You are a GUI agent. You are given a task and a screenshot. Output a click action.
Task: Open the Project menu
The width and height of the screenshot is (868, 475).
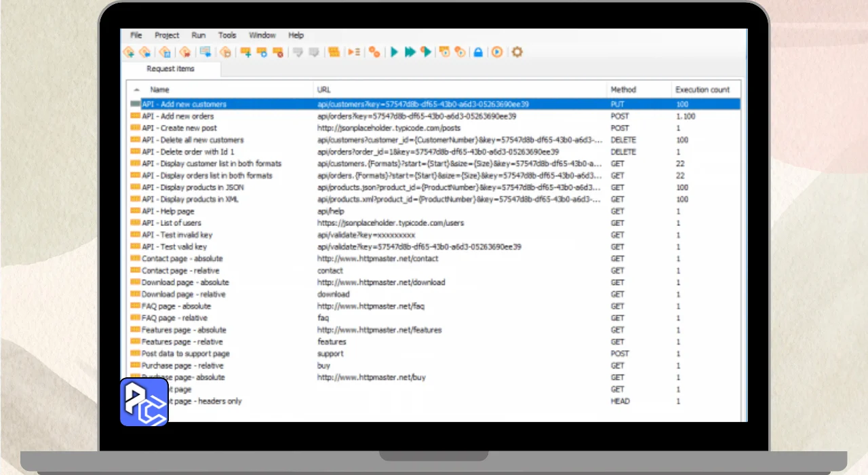[x=167, y=35]
